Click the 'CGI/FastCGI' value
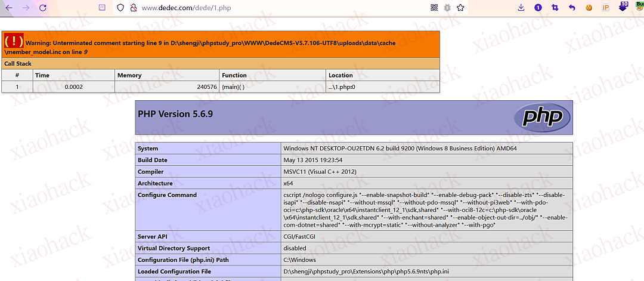This screenshot has height=281, width=644. pyautogui.click(x=299, y=236)
